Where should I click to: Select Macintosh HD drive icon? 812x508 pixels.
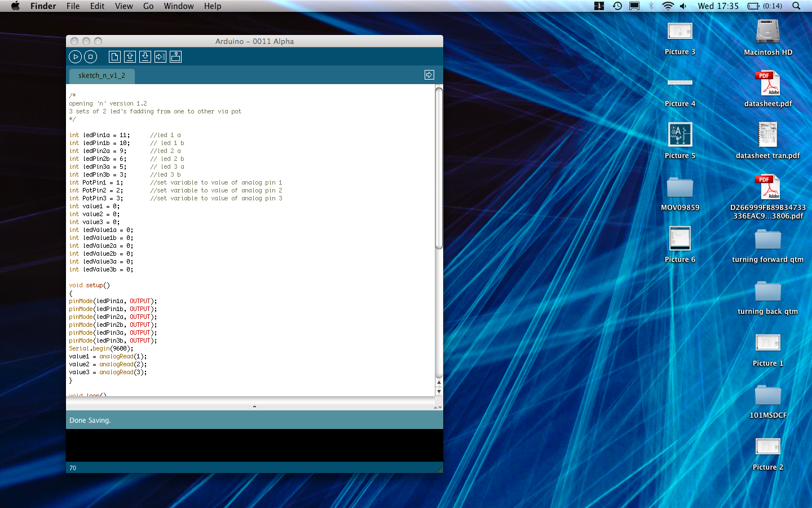coord(768,32)
